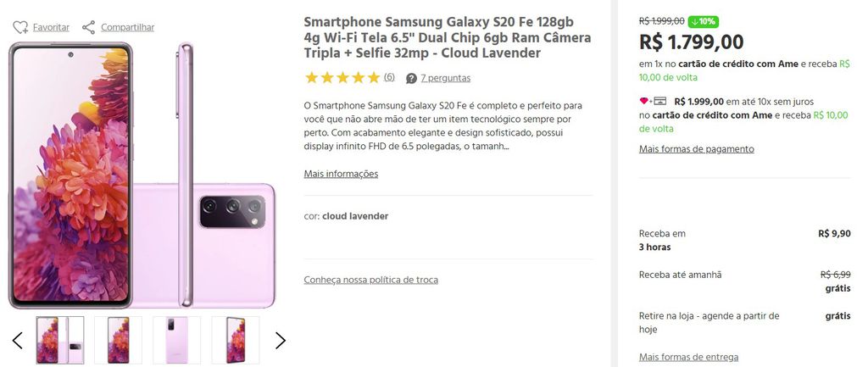Click the green 10% discount badge
The height and width of the screenshot is (367, 868).
point(704,21)
